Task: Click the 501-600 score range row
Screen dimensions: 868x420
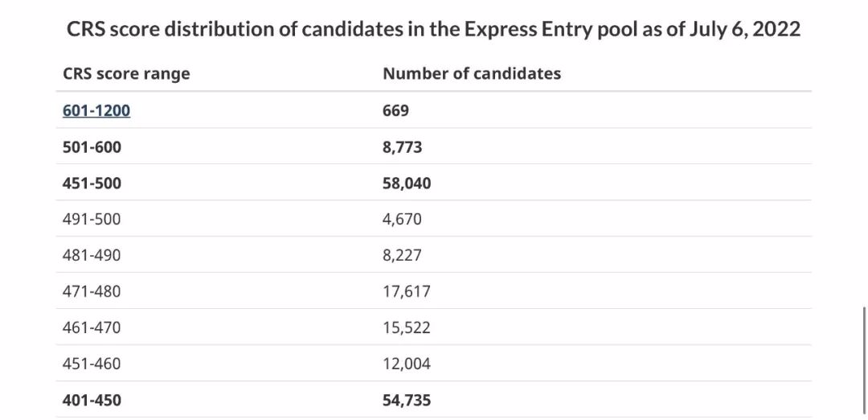Action: (x=433, y=146)
